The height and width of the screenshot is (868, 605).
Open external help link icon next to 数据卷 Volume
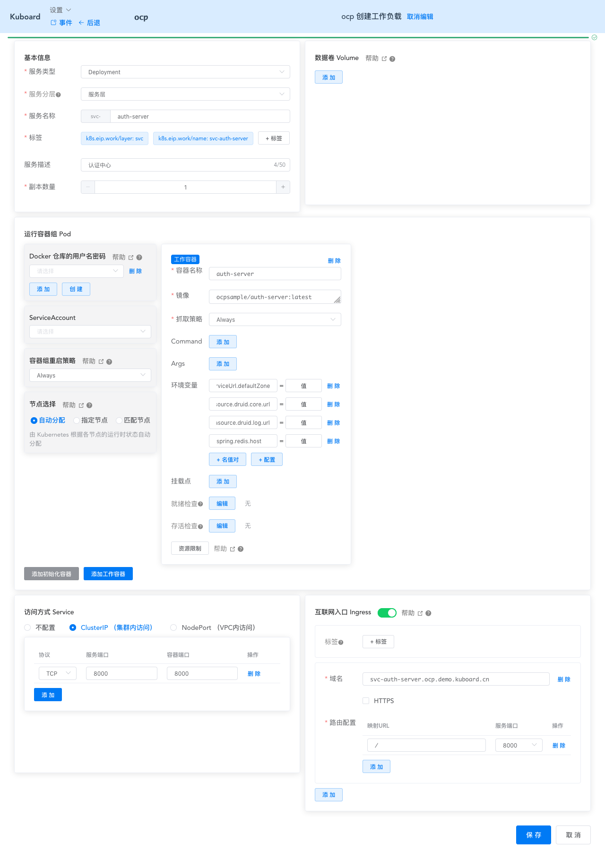[384, 59]
